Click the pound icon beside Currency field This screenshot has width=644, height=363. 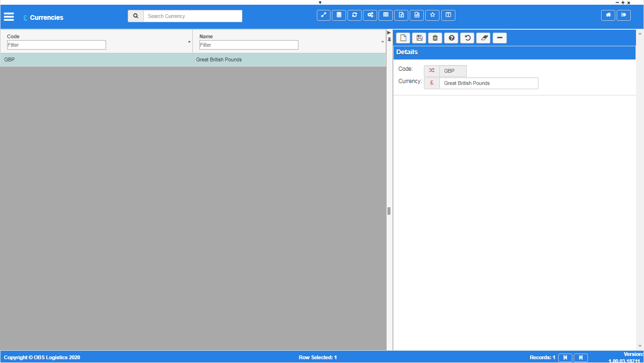pyautogui.click(x=432, y=83)
